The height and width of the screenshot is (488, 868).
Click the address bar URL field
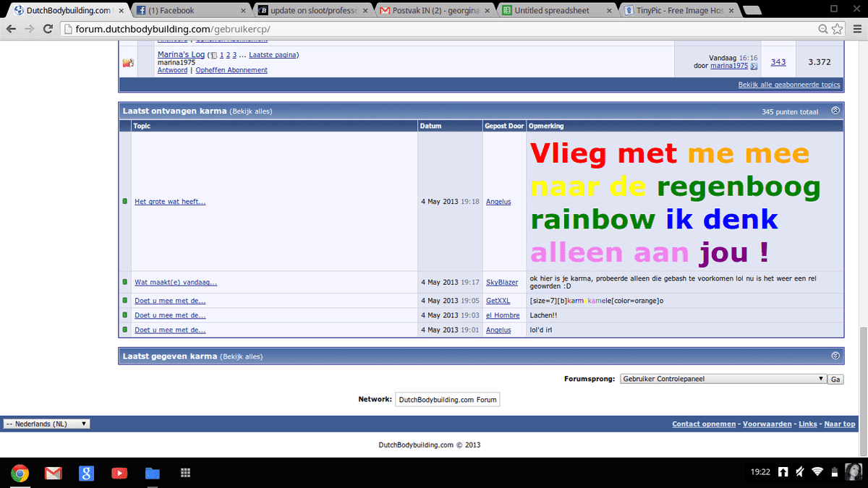pyautogui.click(x=434, y=29)
